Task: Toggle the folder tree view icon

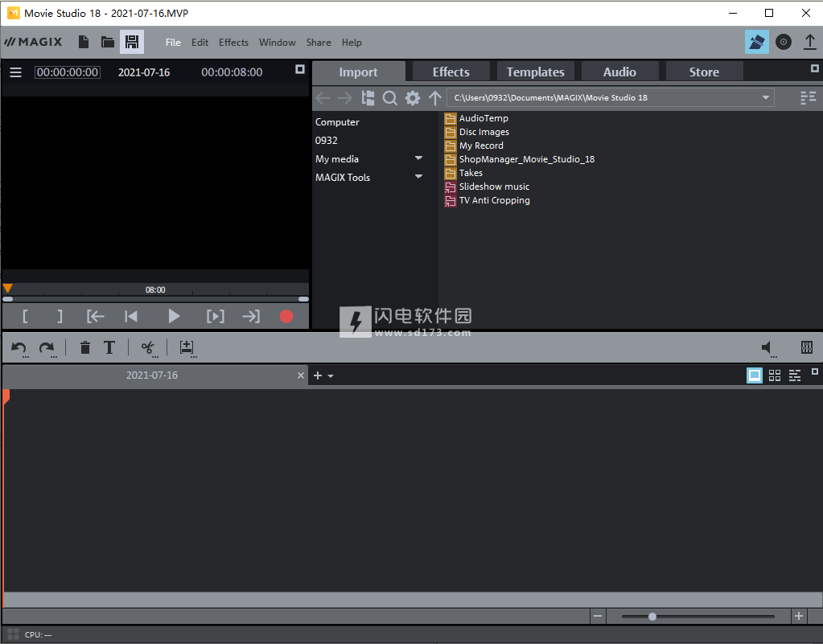Action: 368,98
